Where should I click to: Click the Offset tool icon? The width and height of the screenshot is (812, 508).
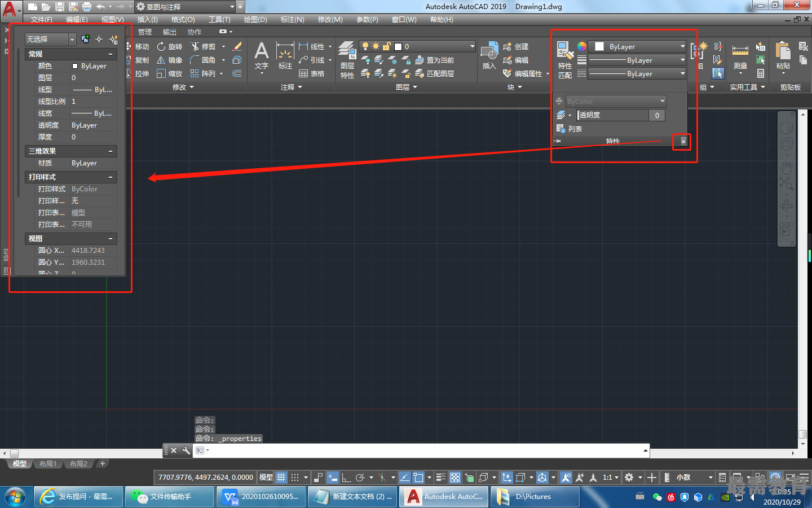(237, 74)
